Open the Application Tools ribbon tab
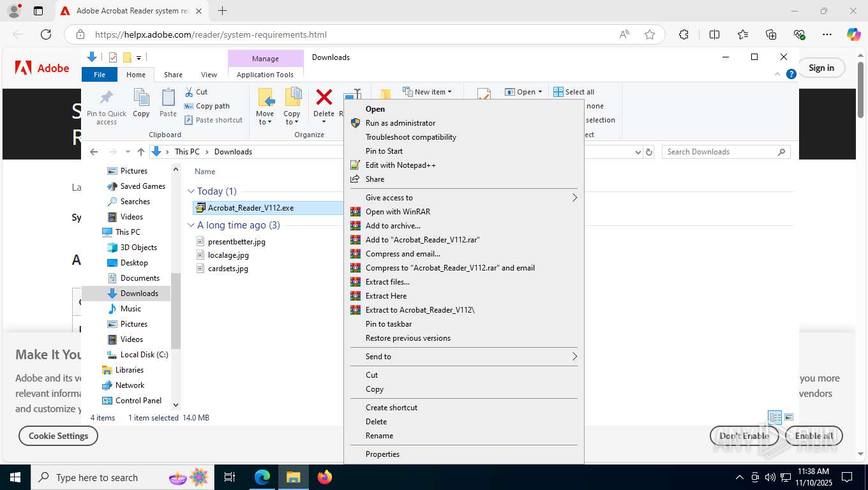868x490 pixels. 265,75
